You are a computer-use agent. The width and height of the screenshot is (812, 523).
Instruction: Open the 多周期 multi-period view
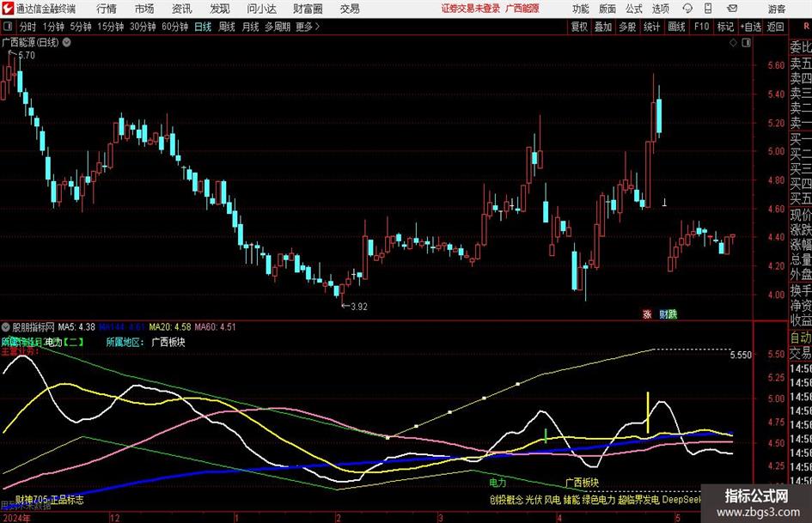[x=278, y=27]
